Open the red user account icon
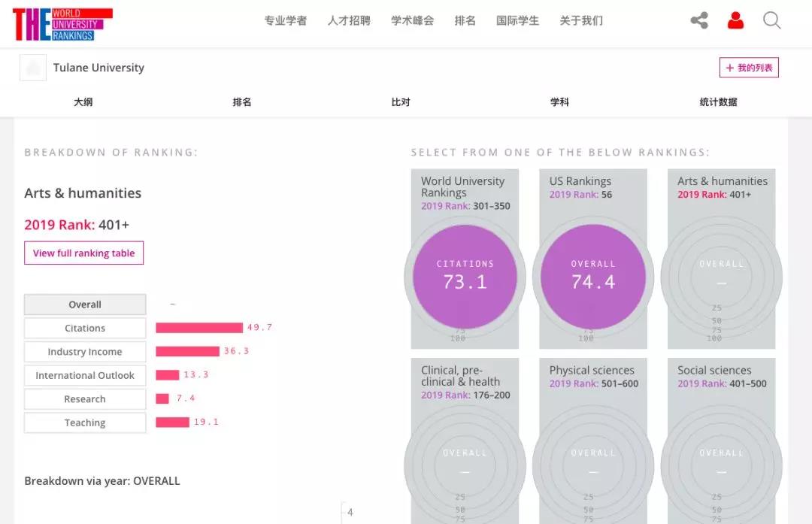The width and height of the screenshot is (812, 524). (735, 21)
